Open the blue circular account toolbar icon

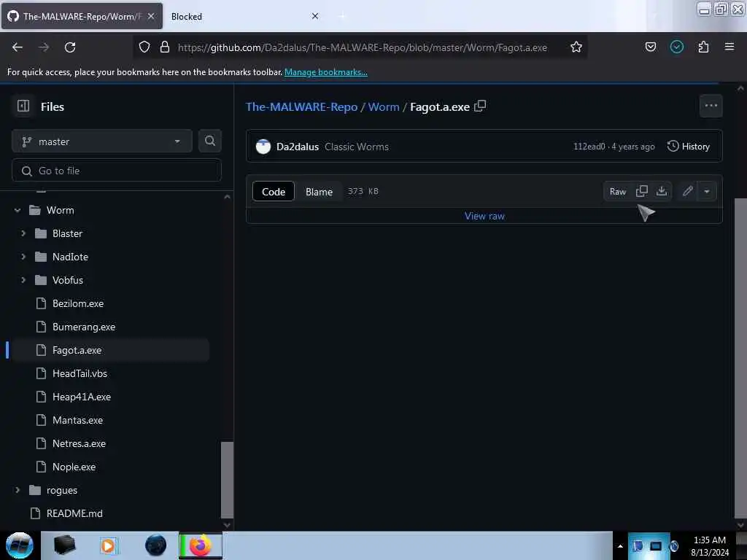[x=676, y=47]
